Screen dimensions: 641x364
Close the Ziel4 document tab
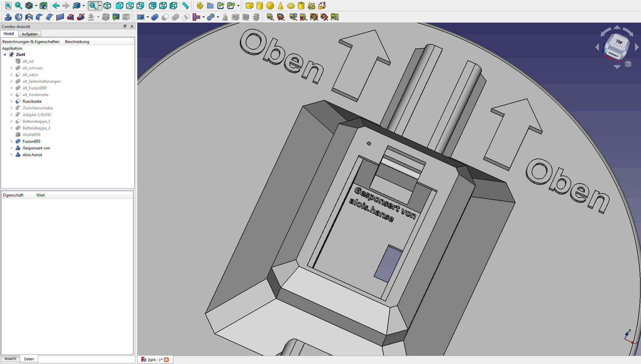coord(166,360)
